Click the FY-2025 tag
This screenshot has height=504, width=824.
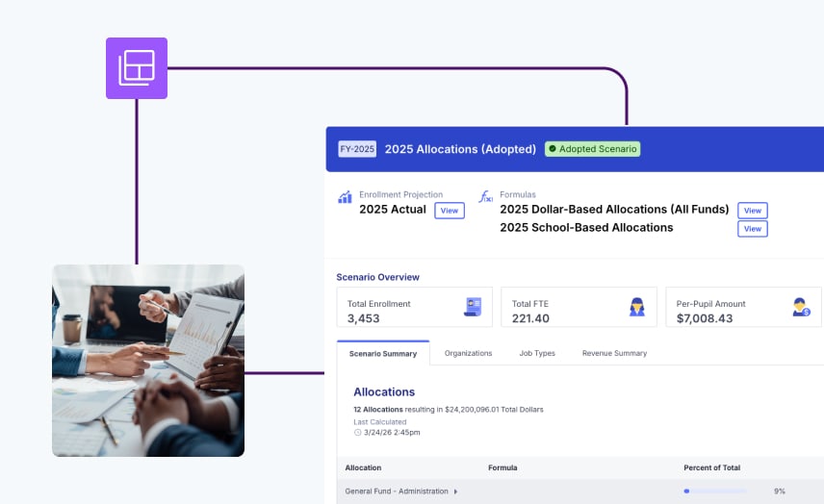pyautogui.click(x=357, y=149)
